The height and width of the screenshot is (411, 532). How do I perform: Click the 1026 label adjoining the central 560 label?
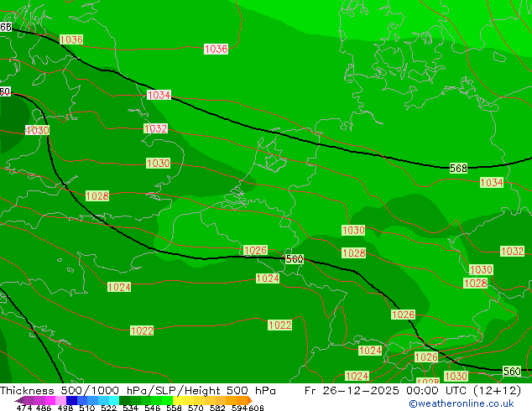pyautogui.click(x=255, y=250)
